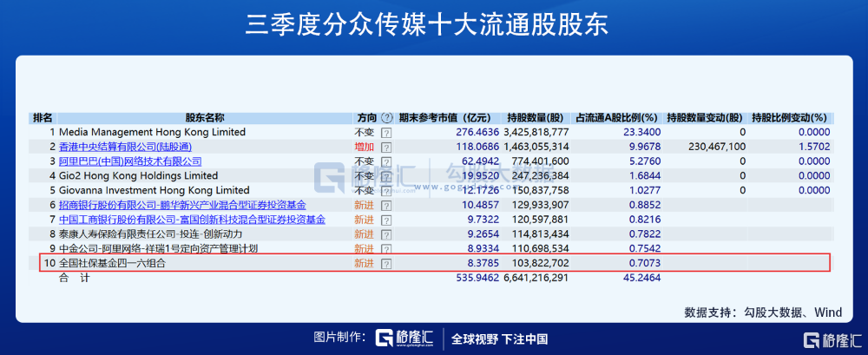Sort by 持股比例变动(%) column header

(789, 118)
